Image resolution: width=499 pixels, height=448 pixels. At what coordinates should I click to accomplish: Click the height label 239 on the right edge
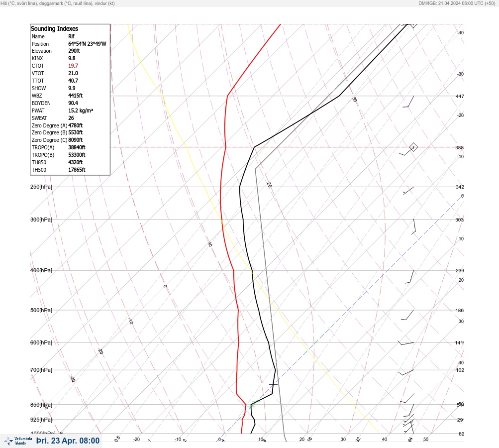coord(460,271)
